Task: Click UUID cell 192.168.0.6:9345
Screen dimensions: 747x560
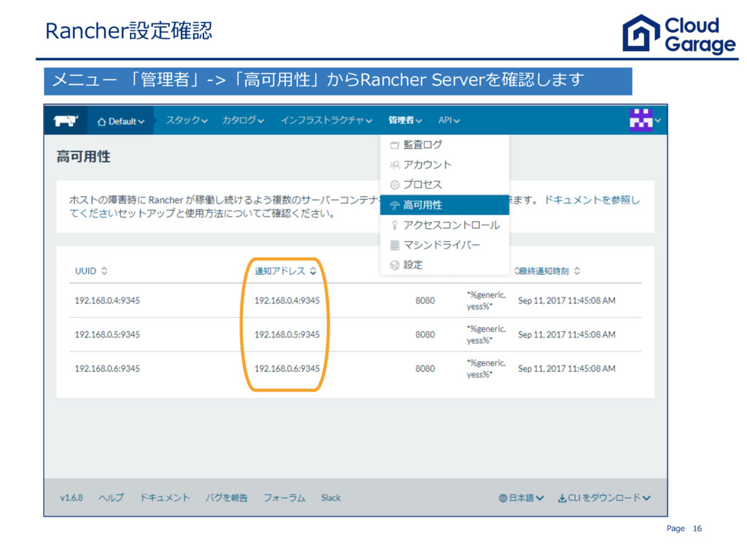Action: pos(107,368)
